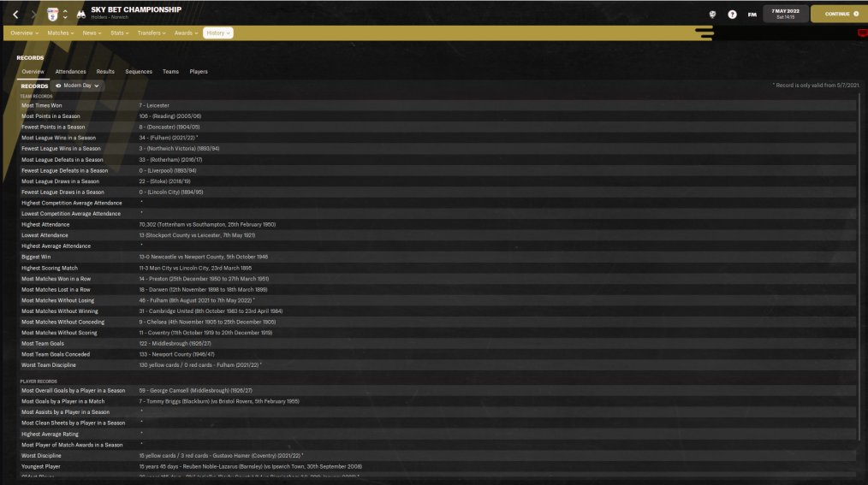The image size is (868, 485).
Task: Click Tommy Briggs most goals in a match
Action: (x=219, y=402)
